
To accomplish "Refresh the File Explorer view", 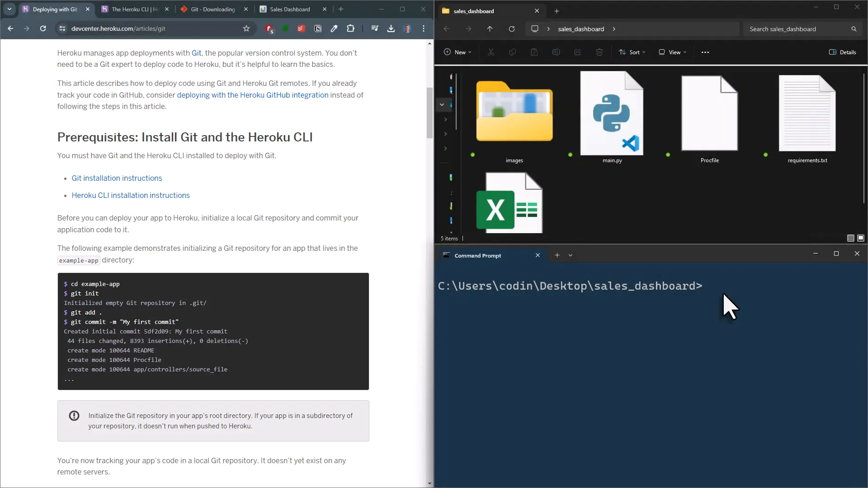I will (512, 28).
